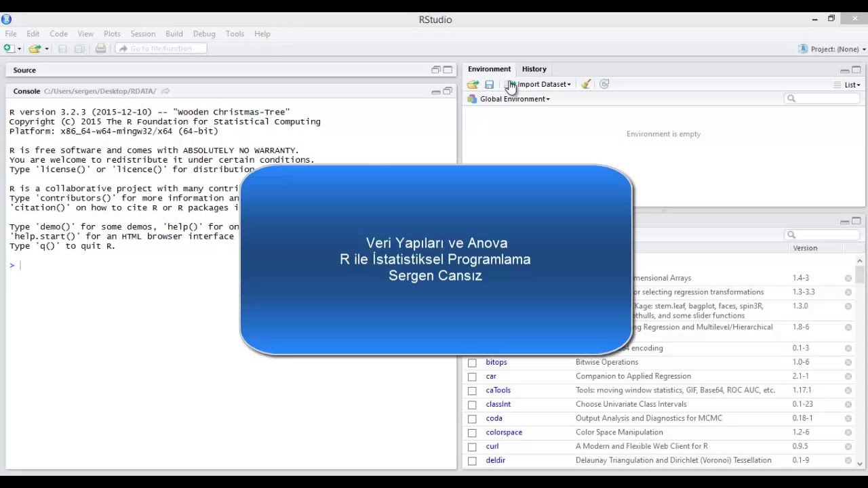Click the New File icon in main toolbar
Viewport: 868px width, 488px height.
pyautogui.click(x=9, y=49)
